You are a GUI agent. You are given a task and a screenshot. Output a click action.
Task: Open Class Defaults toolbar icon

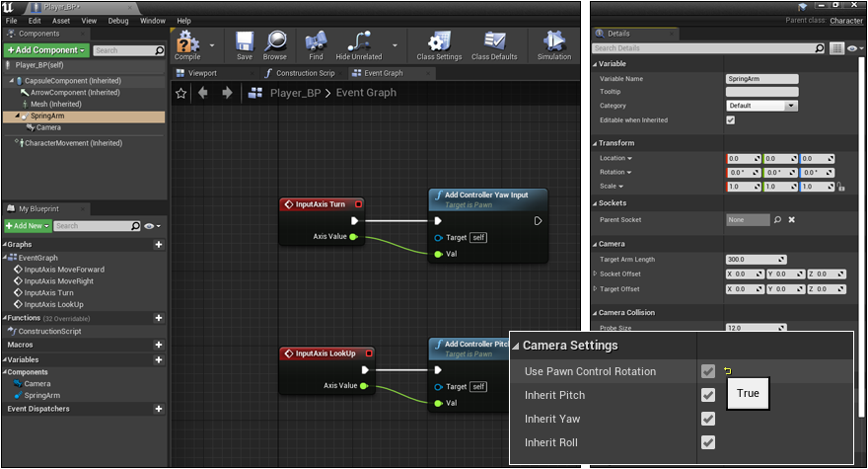tap(494, 41)
